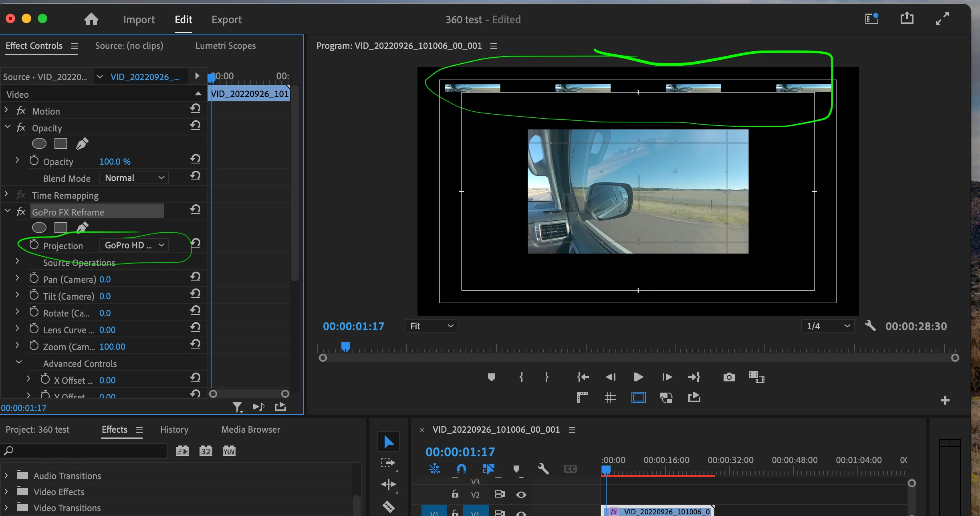Collapse the Advanced Controls group
This screenshot has width=980, height=516.
[18, 362]
